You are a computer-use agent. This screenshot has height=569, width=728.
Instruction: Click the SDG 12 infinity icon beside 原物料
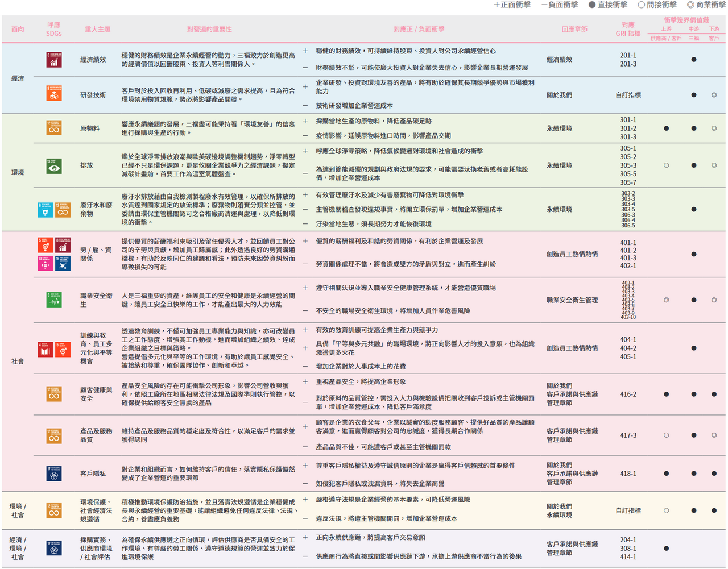click(x=54, y=128)
